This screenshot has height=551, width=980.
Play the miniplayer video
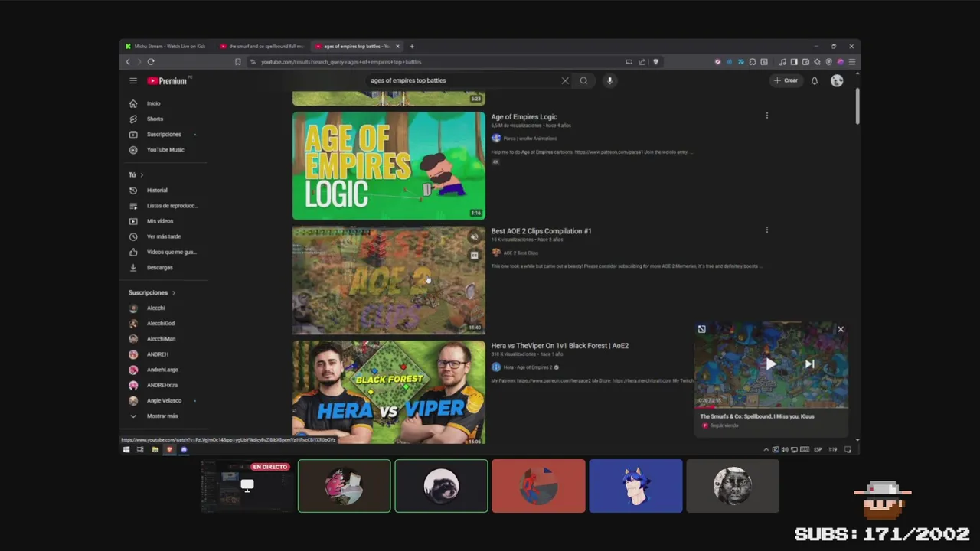point(771,364)
